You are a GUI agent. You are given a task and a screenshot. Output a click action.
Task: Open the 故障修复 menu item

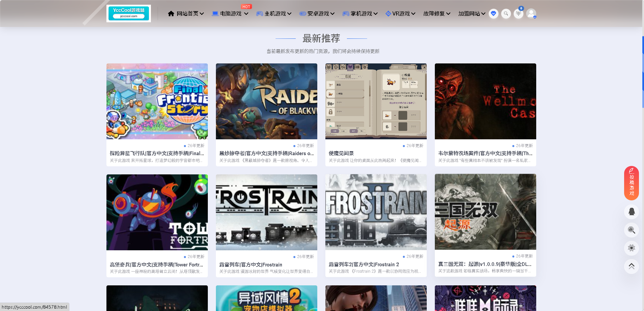pos(437,13)
